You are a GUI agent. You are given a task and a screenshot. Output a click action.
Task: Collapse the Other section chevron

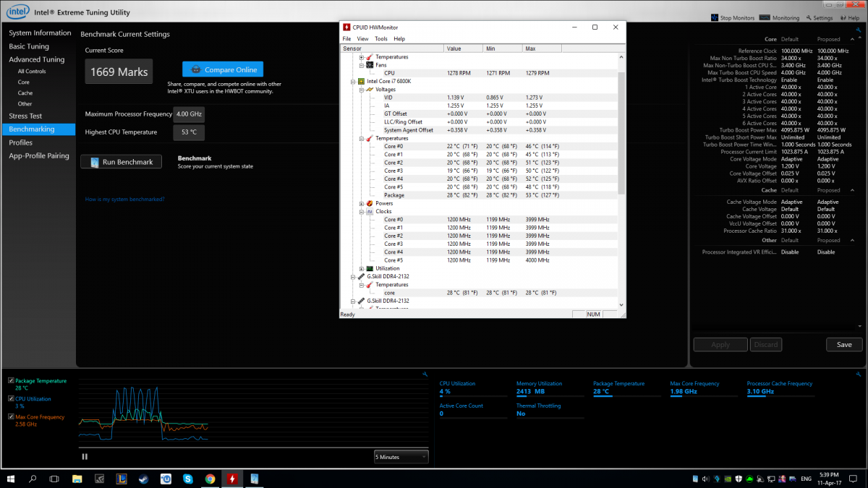coord(851,240)
